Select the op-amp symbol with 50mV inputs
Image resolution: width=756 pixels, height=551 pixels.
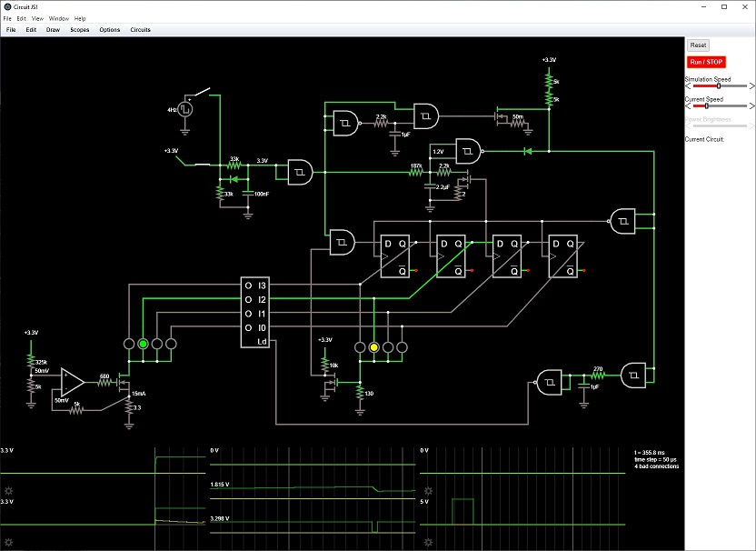point(73,382)
